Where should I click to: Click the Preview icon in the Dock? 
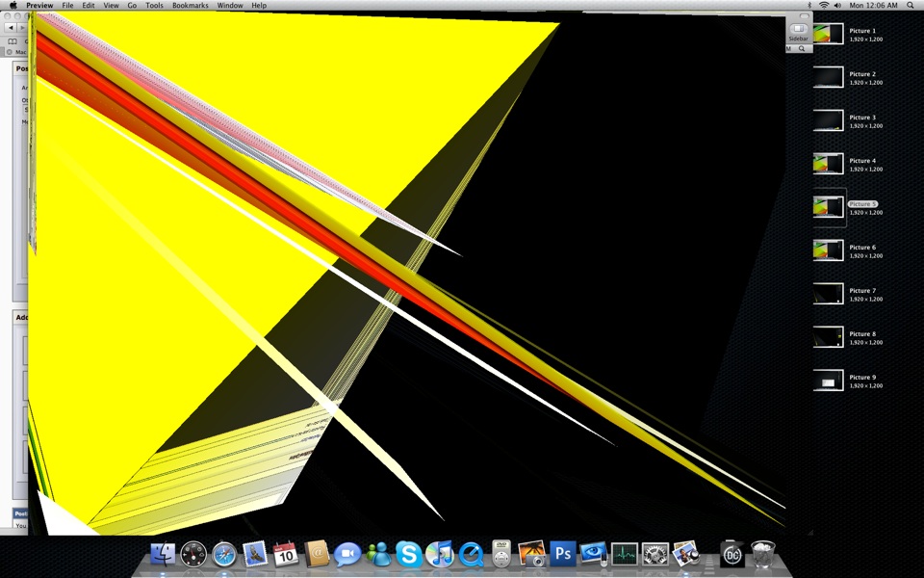tap(686, 555)
